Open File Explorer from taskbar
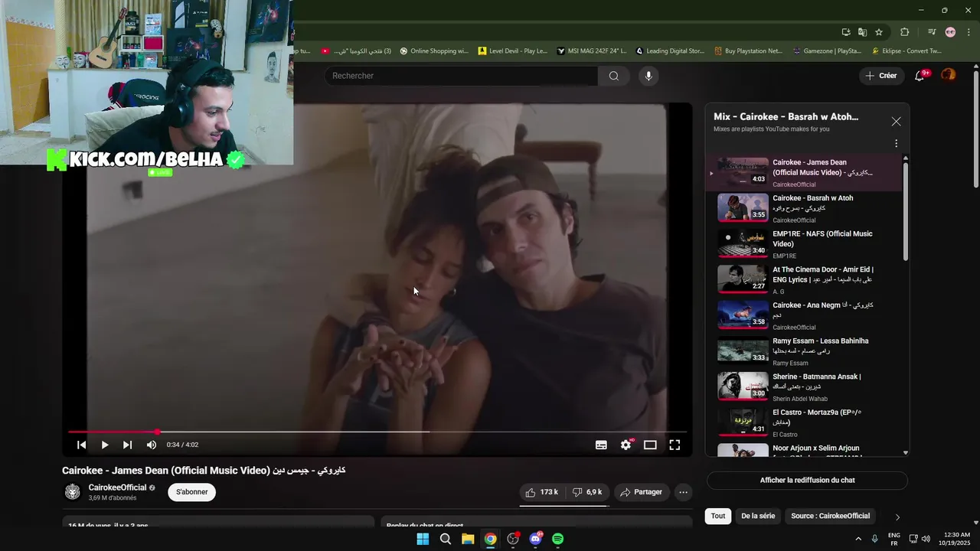Screen dimensions: 980x551 (468, 539)
